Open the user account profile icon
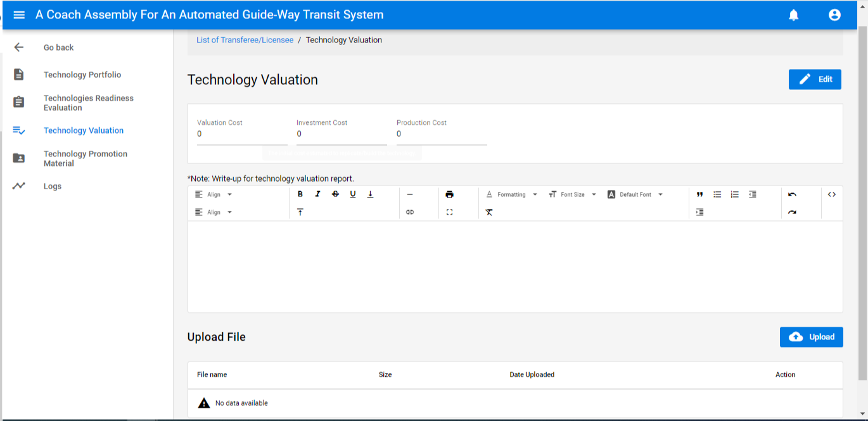 pos(834,15)
